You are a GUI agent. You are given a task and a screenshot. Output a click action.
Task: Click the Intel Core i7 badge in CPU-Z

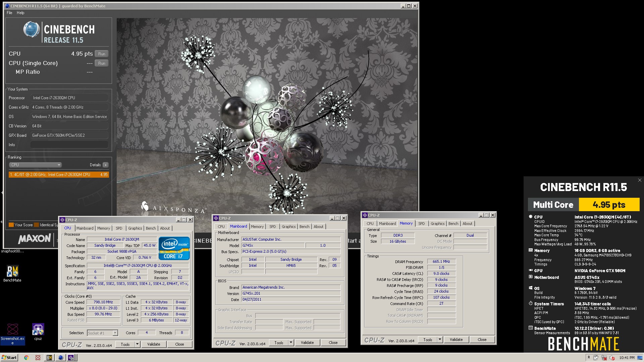coord(174,248)
